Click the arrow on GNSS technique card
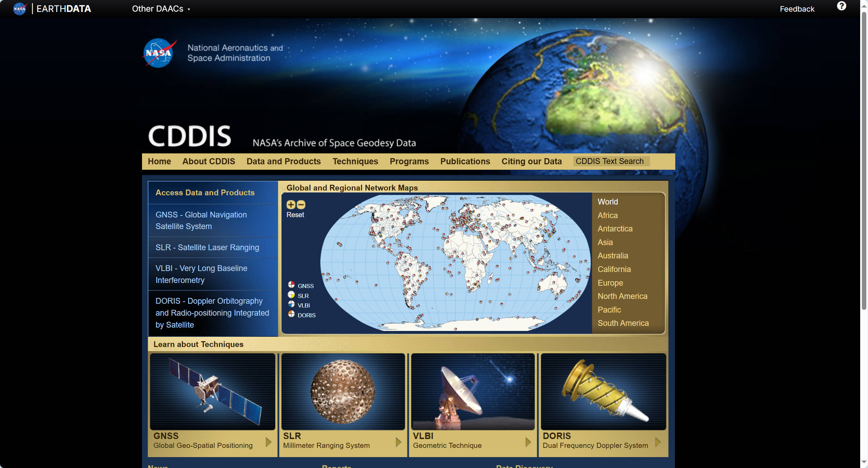 coord(268,442)
